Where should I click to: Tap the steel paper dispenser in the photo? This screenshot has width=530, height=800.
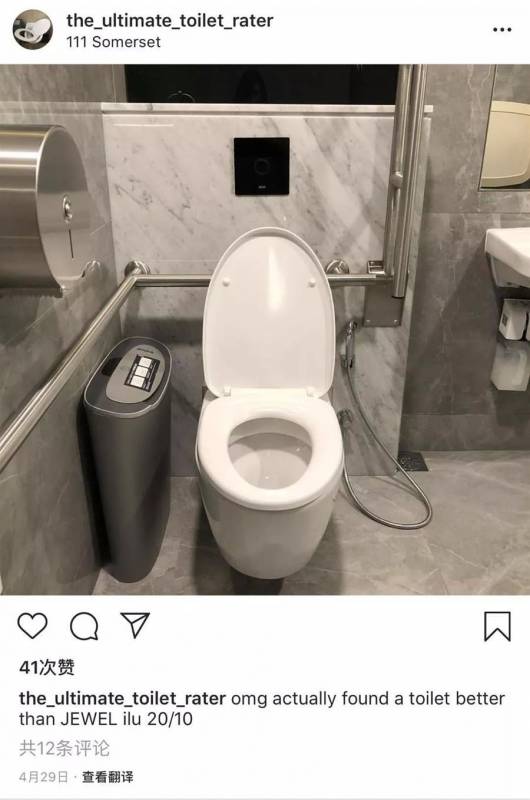point(43,209)
